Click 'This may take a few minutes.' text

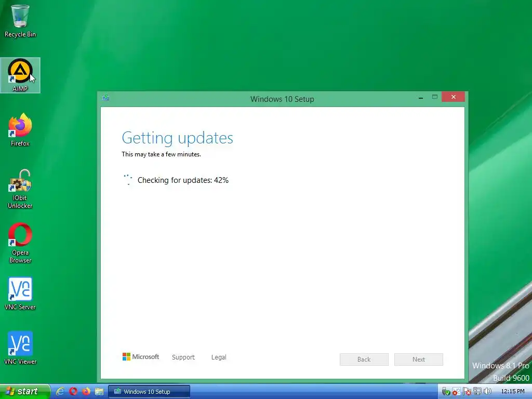point(162,154)
